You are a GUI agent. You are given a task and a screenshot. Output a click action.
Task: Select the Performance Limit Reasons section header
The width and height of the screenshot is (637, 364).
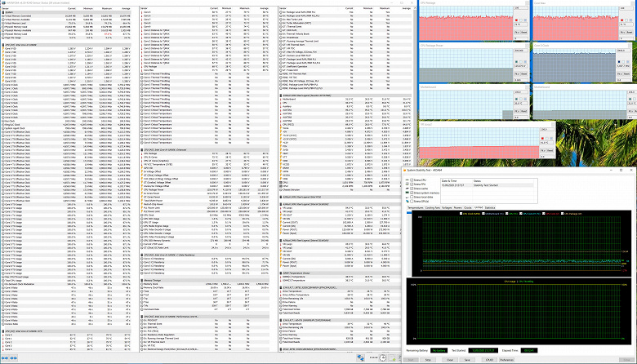204,317
